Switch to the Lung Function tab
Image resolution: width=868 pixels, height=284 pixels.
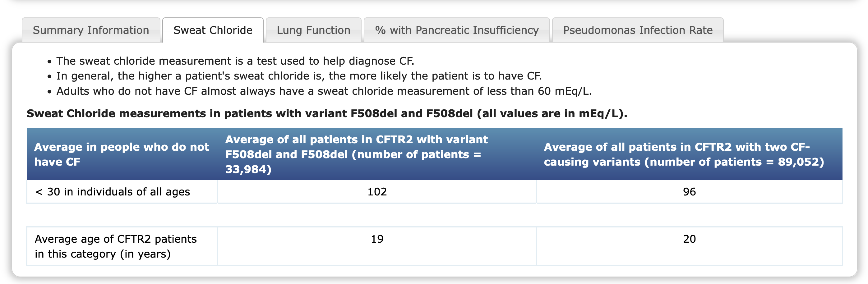click(313, 30)
